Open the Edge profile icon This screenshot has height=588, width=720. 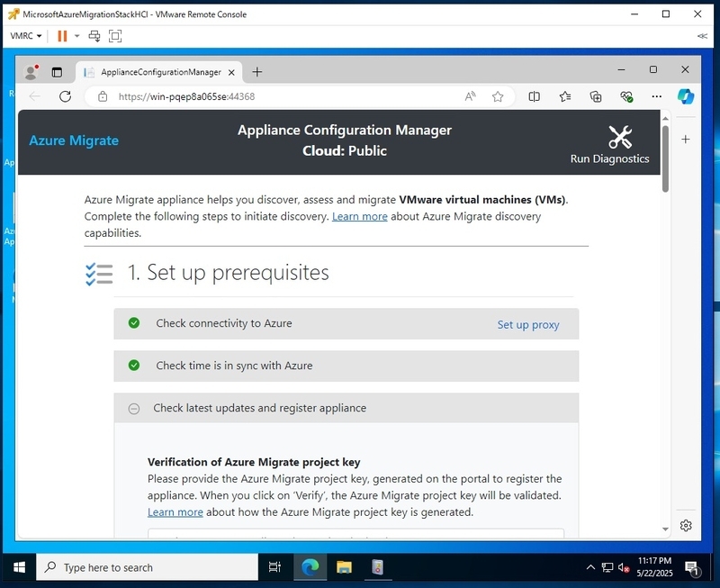[x=31, y=72]
